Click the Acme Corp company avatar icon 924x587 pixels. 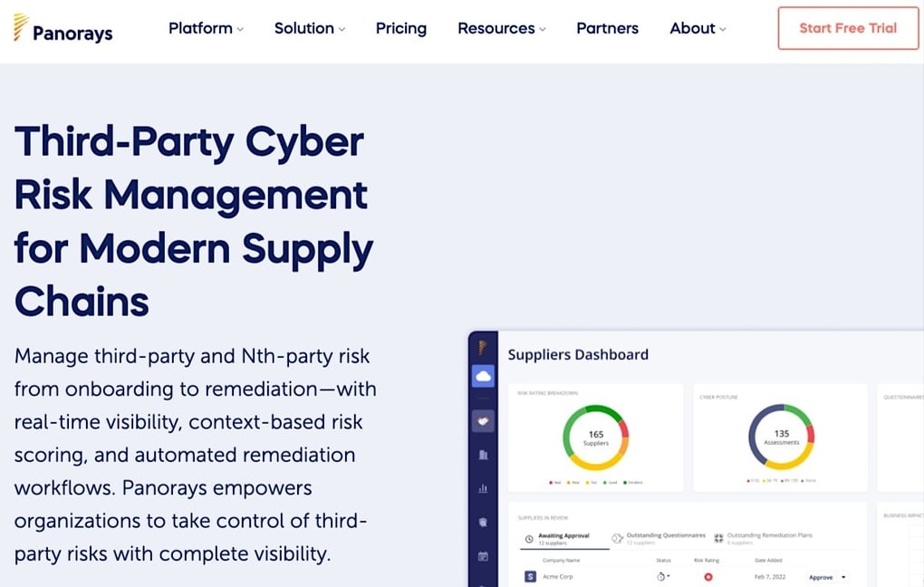click(x=530, y=576)
